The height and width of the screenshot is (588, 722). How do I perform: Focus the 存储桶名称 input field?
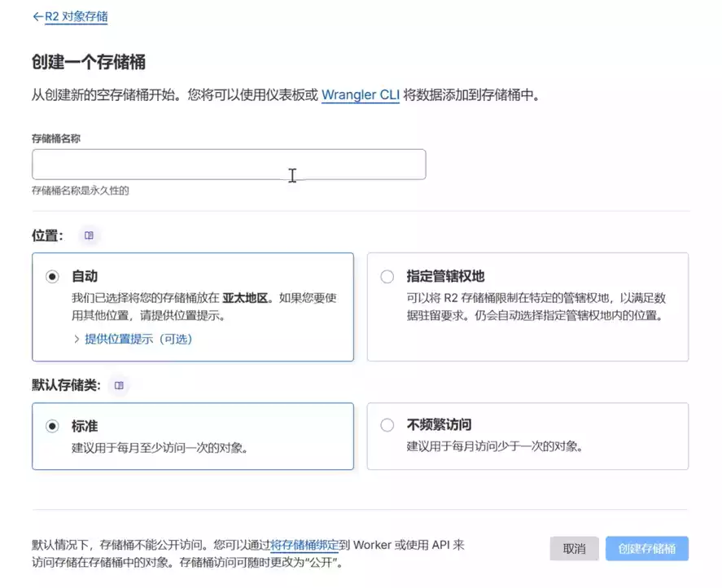click(229, 164)
